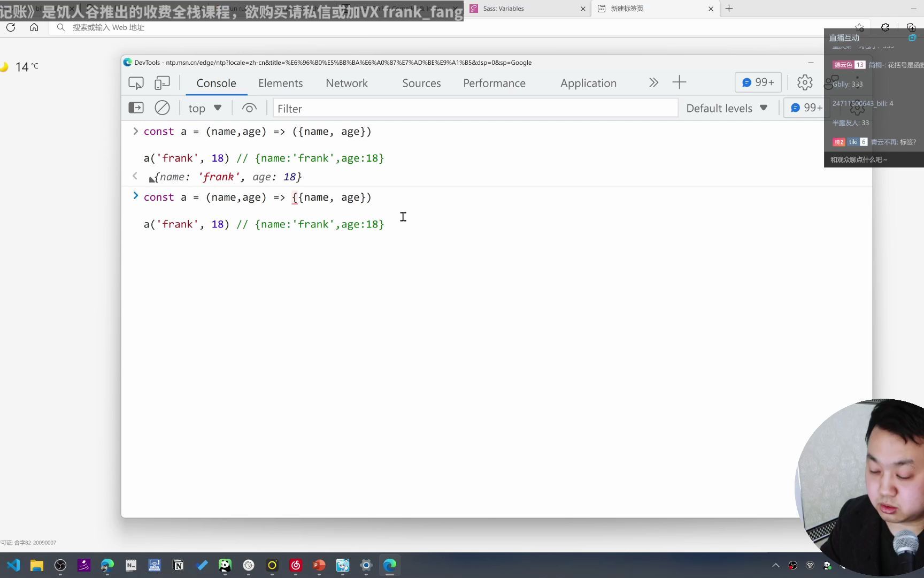Screen dimensions: 924x578
Task: Reload the page with refresh icon
Action: [x=11, y=27]
